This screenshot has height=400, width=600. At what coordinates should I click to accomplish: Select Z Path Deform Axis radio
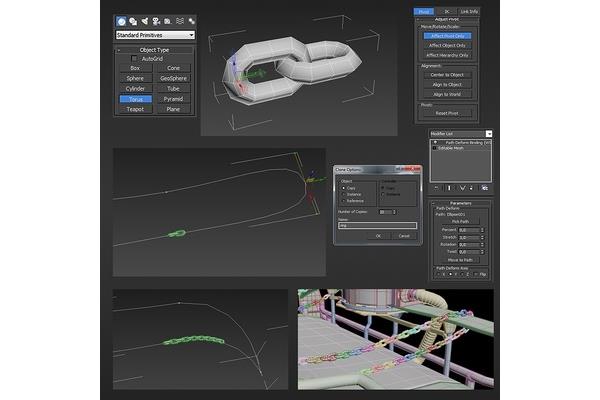click(462, 274)
